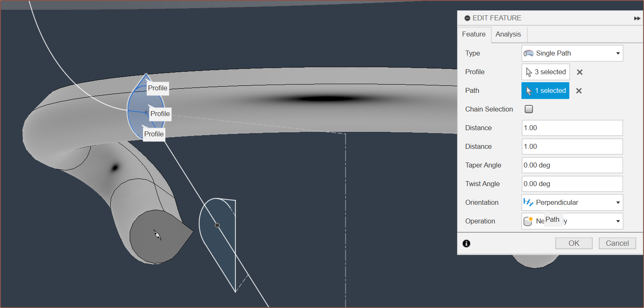This screenshot has height=308, width=644.
Task: Clear the Profile selection with X icon
Action: coord(580,72)
